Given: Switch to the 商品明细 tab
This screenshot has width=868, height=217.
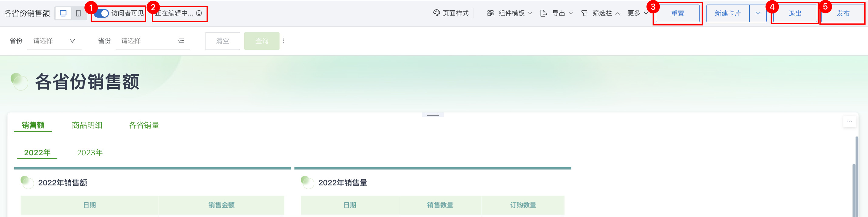Looking at the screenshot, I should pos(87,125).
